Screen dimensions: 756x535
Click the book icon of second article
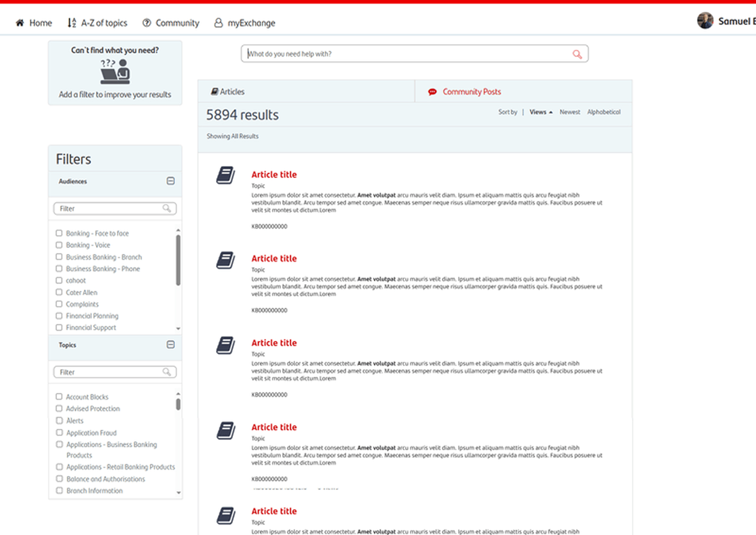[x=226, y=260]
